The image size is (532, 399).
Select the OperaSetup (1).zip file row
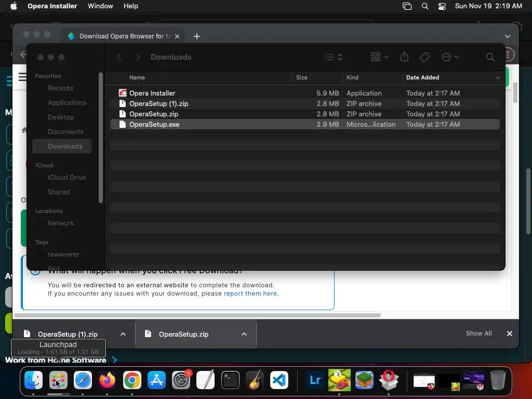click(304, 103)
